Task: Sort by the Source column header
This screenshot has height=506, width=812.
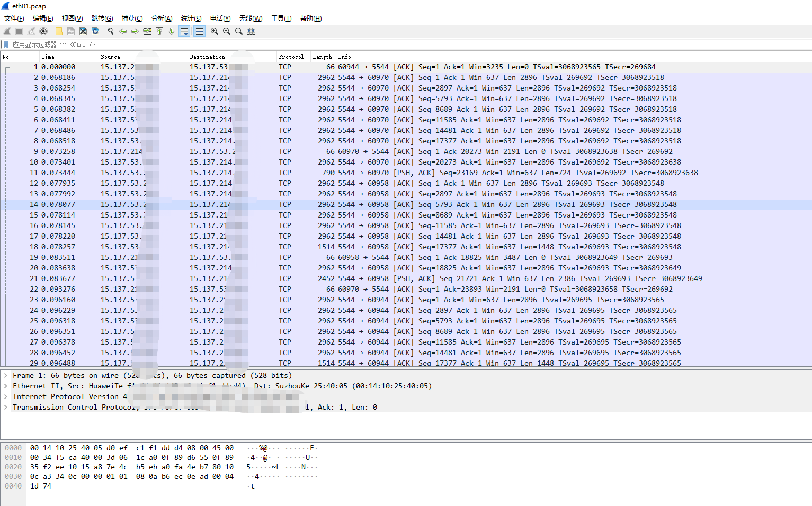Action: coord(143,57)
